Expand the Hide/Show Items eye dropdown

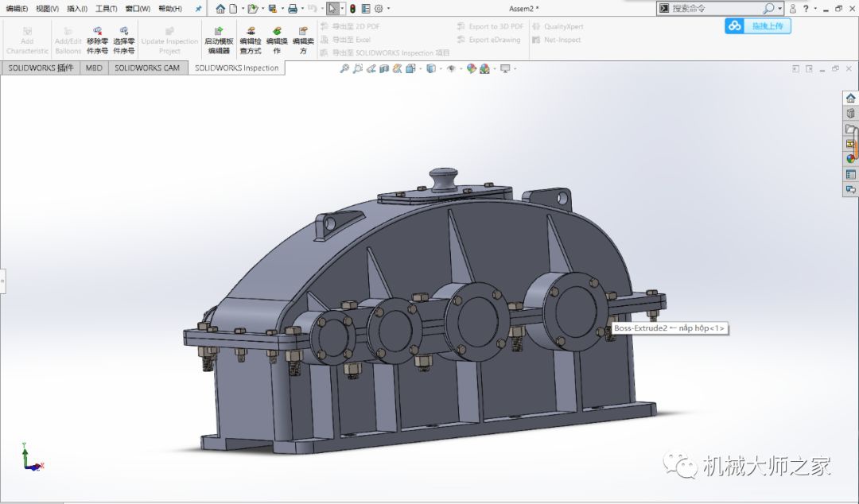tap(452, 69)
